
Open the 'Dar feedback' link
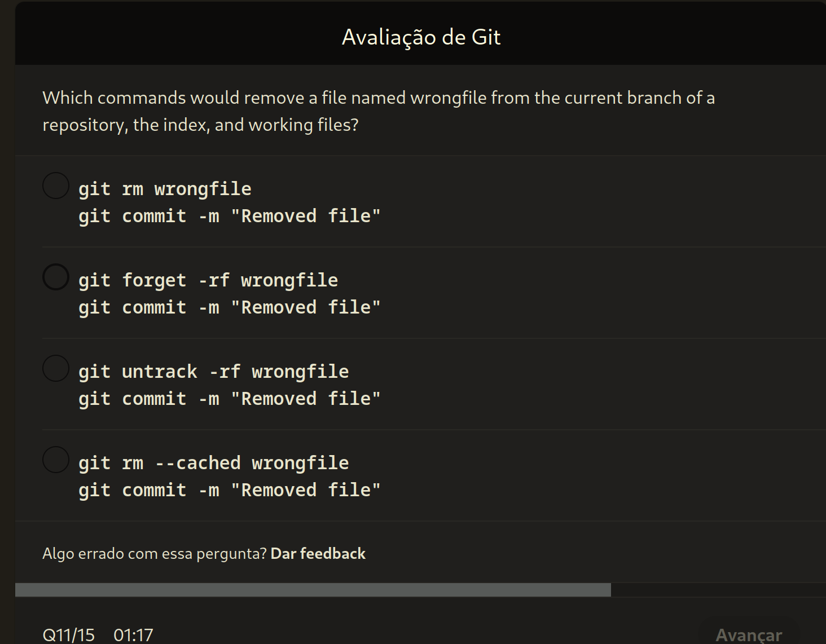[x=318, y=554]
